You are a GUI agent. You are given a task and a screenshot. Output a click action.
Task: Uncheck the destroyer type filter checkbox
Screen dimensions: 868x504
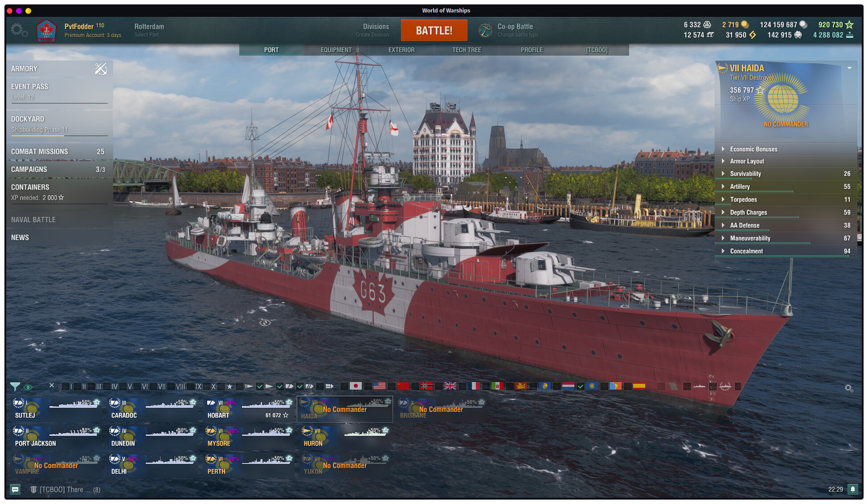(260, 386)
